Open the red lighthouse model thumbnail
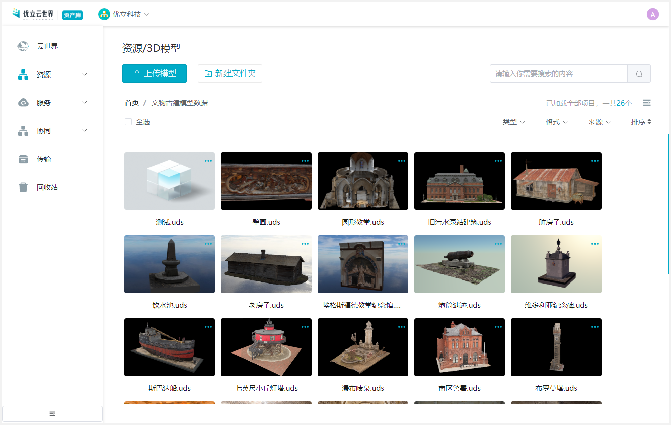The image size is (671, 425). [x=266, y=347]
